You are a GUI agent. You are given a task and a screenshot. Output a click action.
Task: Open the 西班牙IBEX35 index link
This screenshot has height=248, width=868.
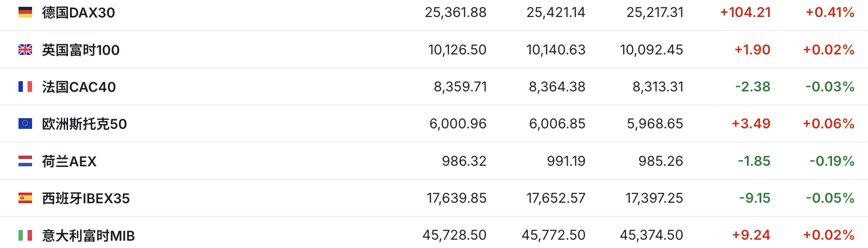tap(86, 198)
